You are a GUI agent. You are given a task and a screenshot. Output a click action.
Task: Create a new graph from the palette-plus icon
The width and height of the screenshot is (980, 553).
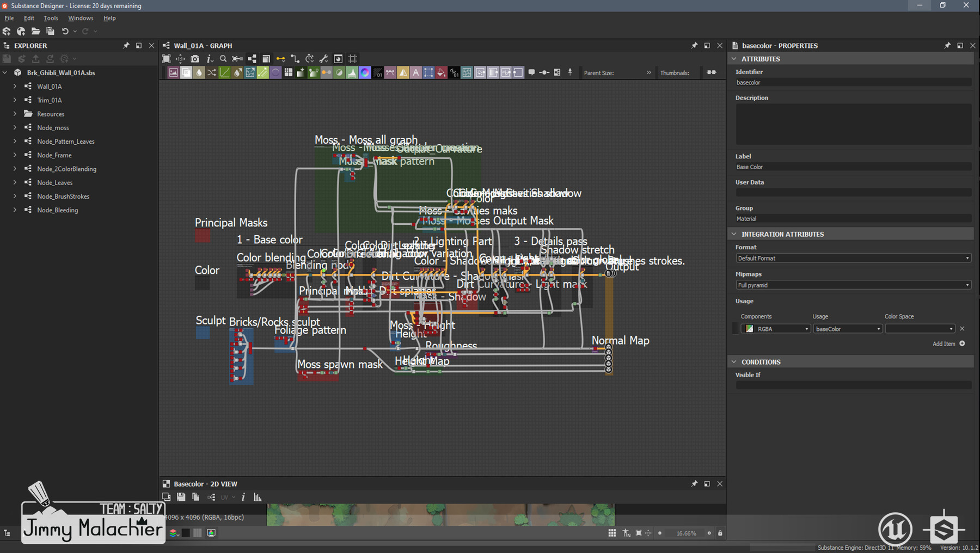coord(21,32)
